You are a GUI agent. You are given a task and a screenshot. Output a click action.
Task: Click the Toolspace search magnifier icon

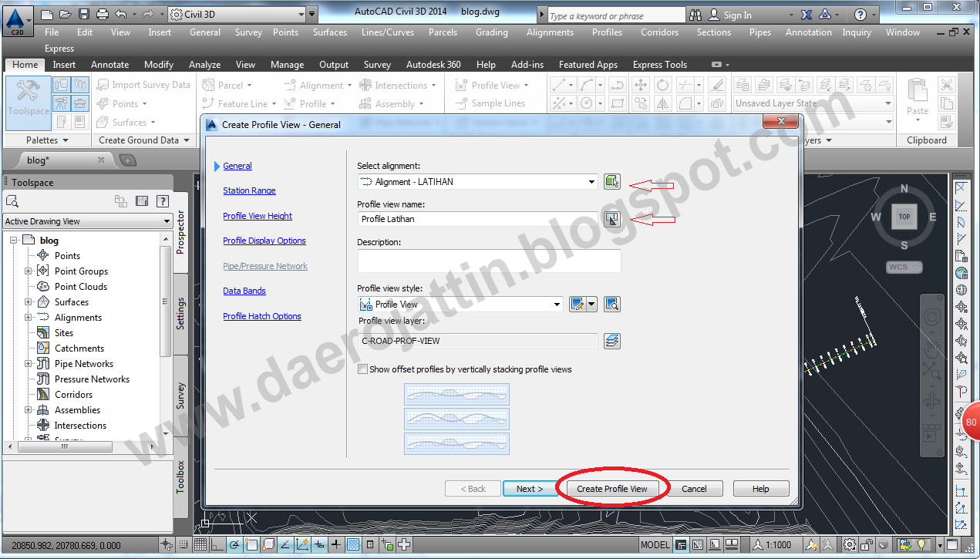click(12, 201)
